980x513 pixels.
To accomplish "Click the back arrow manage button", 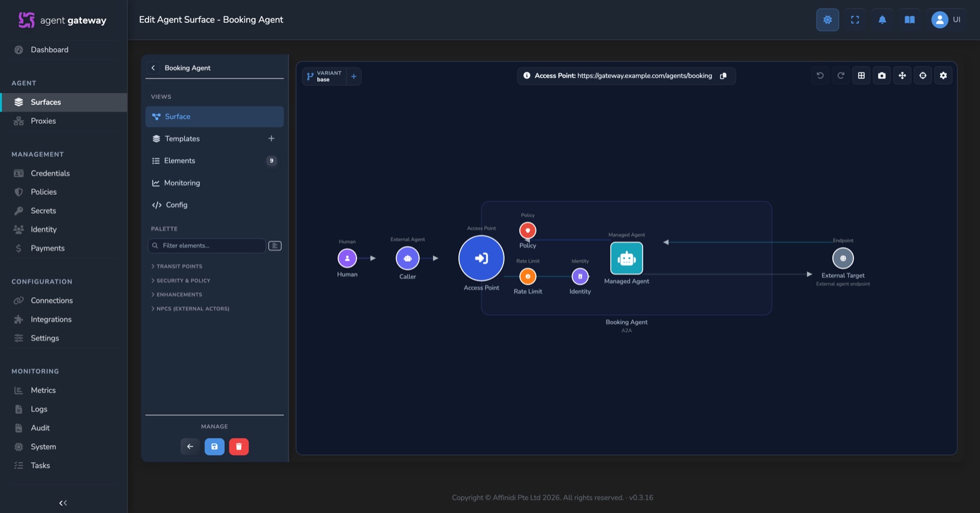I will pyautogui.click(x=190, y=447).
